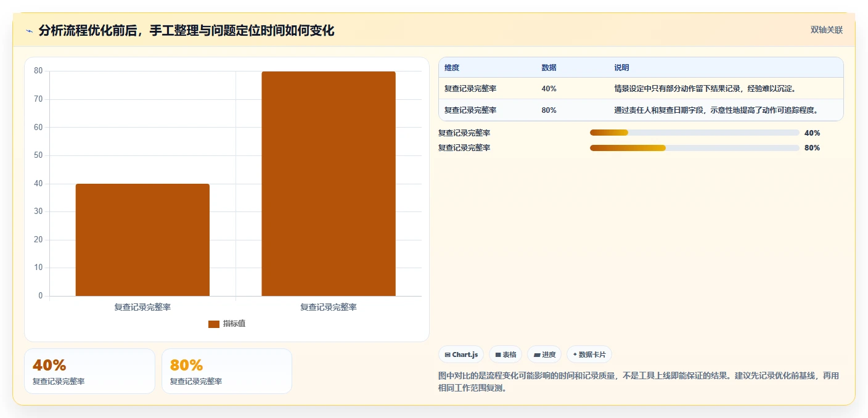Click the shorter bar reaching 40

[x=142, y=240]
